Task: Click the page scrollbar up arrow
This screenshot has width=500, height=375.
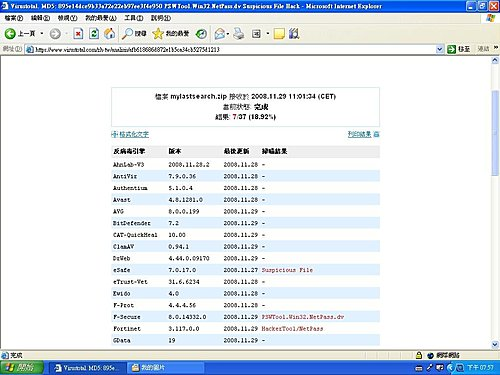Action: pyautogui.click(x=495, y=60)
